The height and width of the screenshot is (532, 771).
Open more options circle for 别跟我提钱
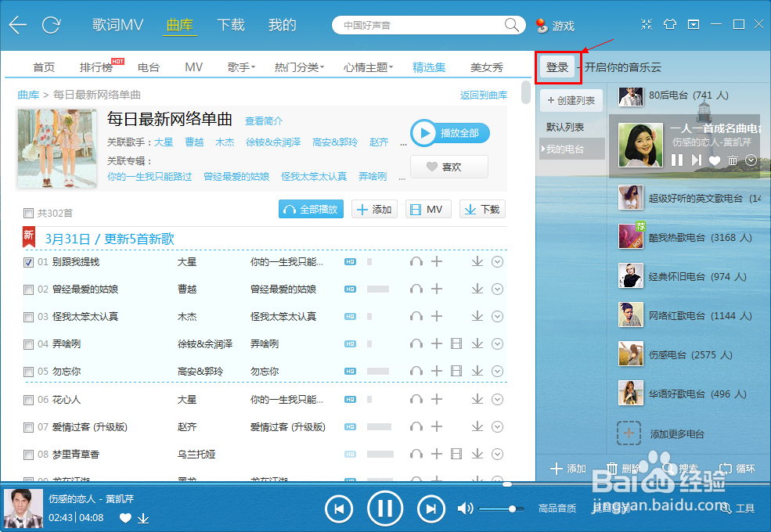click(x=498, y=261)
